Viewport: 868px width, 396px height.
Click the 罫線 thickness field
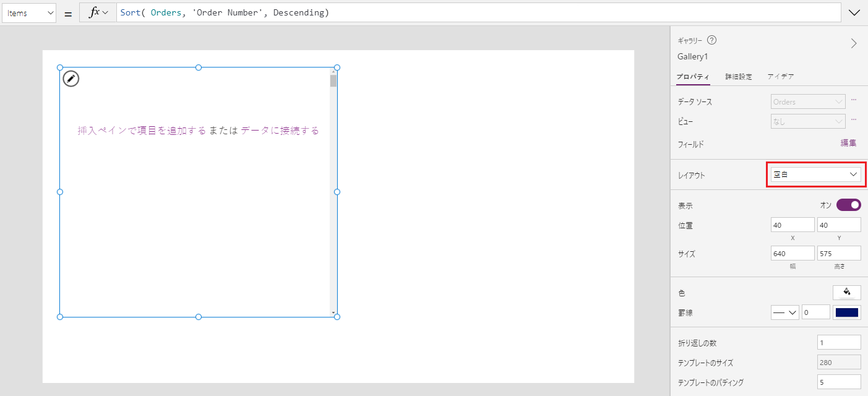816,312
